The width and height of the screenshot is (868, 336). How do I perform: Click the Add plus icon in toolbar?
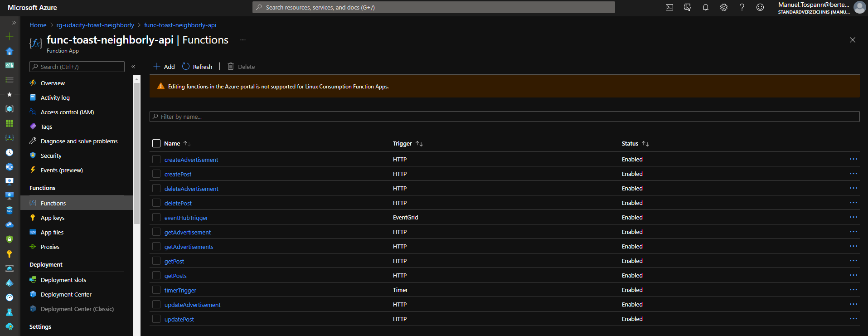coord(157,67)
